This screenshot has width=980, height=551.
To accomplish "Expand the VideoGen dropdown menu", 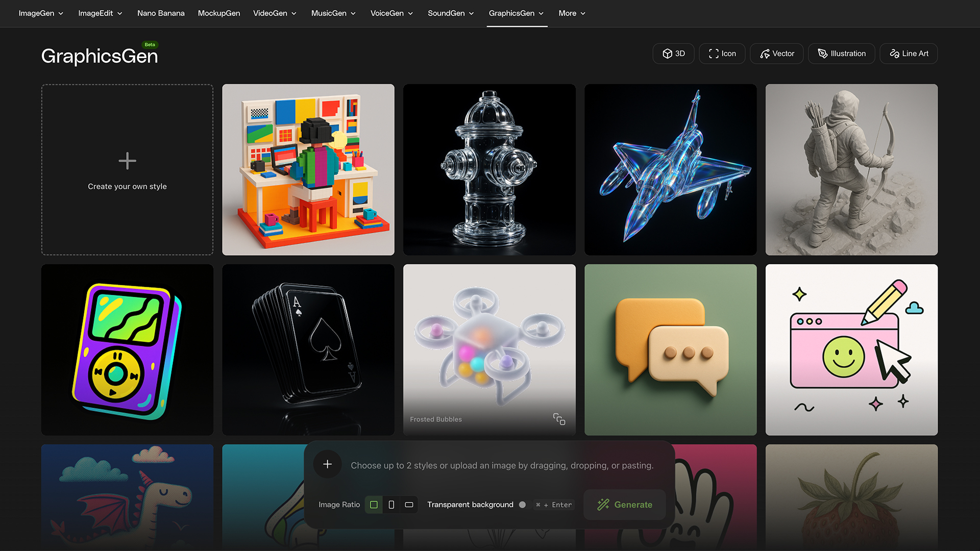I will click(x=275, y=13).
